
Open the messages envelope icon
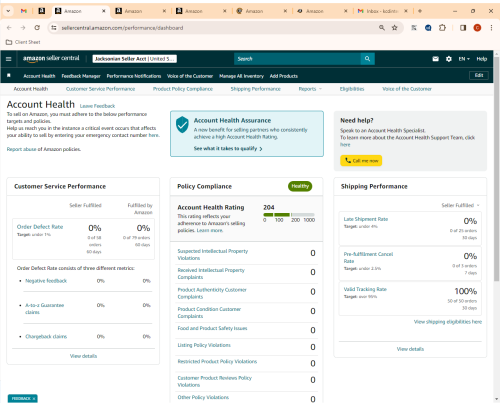[x=435, y=59]
